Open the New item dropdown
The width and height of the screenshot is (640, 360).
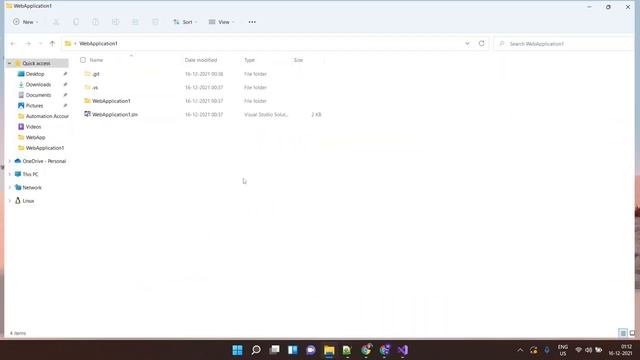click(25, 22)
